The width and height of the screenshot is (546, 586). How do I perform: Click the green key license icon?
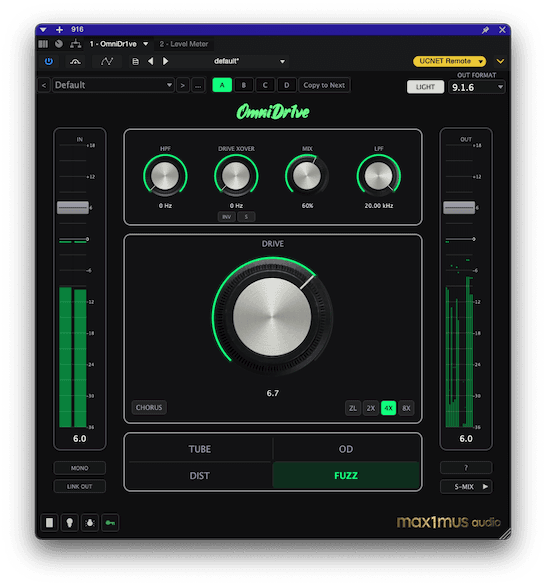pos(110,522)
